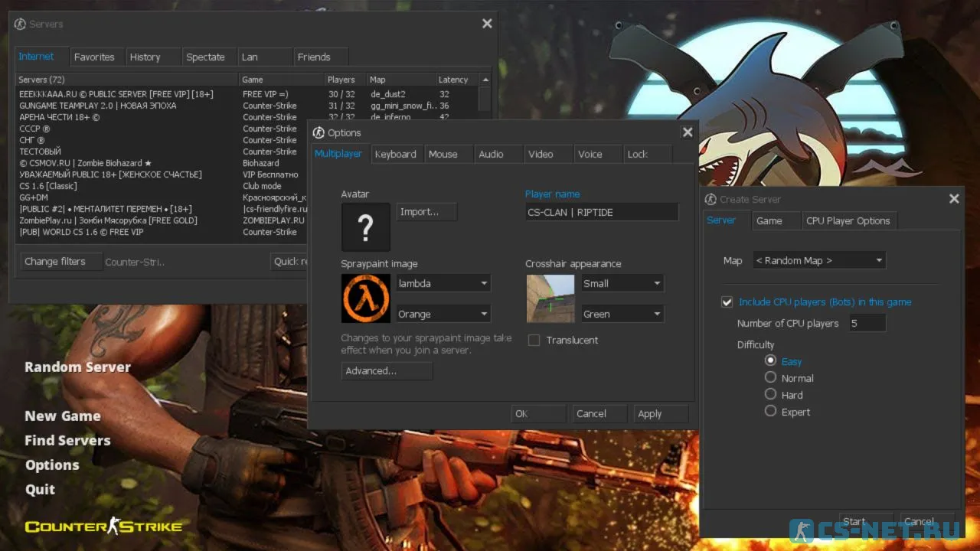Click the Counter-Strike logo at bottom left
The height and width of the screenshot is (551, 980).
click(103, 527)
